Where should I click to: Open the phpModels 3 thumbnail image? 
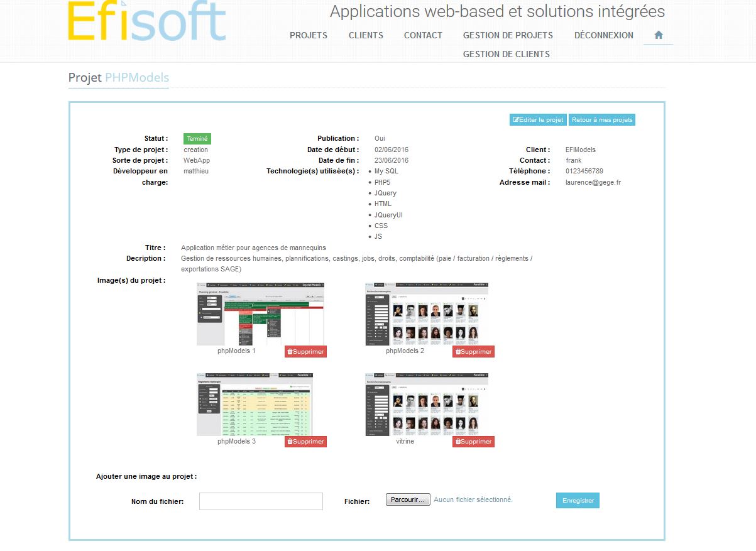pos(255,404)
